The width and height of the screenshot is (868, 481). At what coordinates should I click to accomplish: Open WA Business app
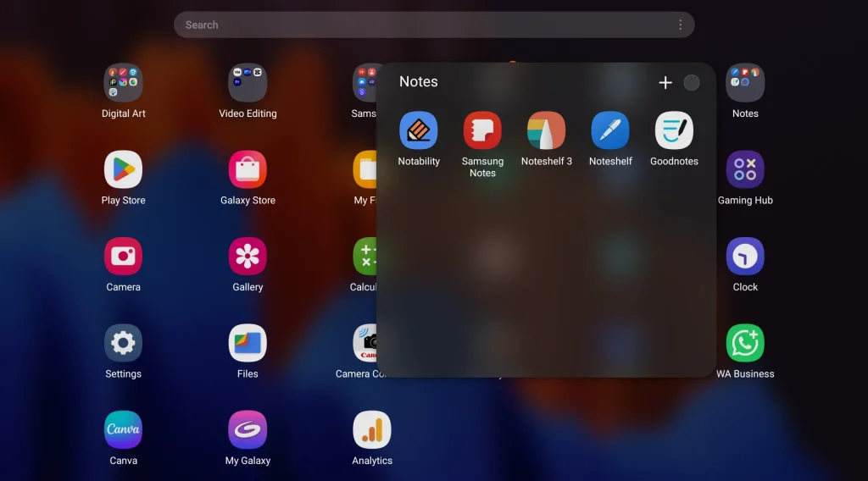(745, 343)
